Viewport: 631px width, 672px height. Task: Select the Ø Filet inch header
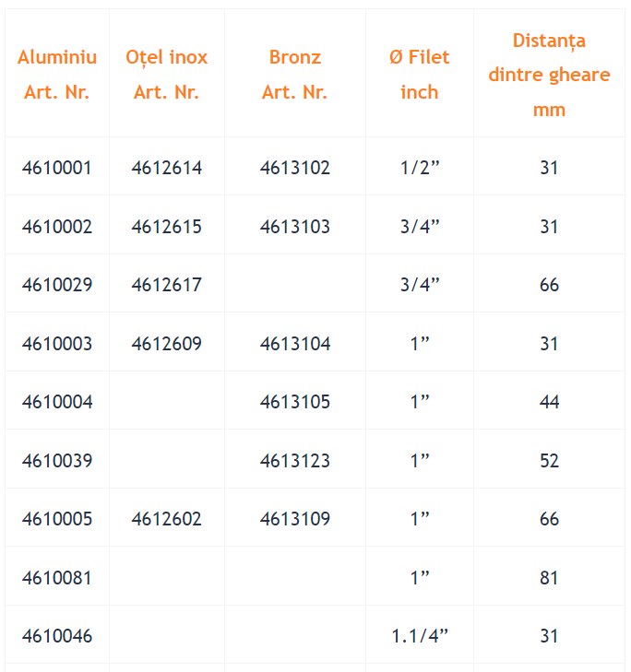click(420, 74)
